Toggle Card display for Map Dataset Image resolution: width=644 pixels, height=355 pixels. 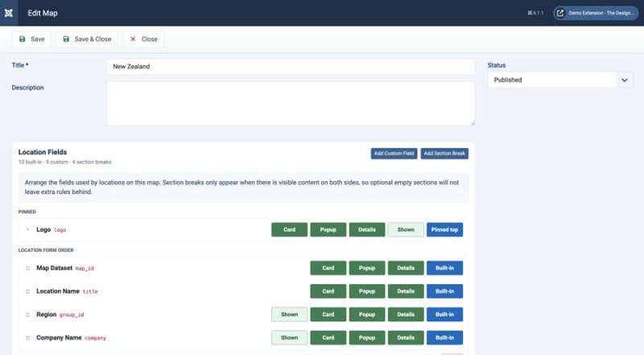[328, 268]
